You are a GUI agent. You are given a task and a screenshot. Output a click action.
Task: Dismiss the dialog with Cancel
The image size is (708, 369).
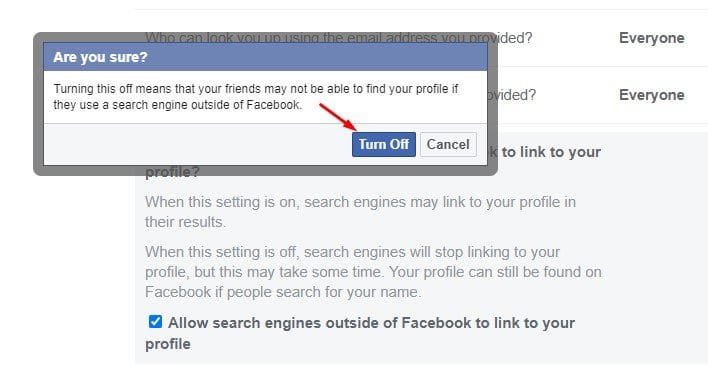pyautogui.click(x=448, y=145)
